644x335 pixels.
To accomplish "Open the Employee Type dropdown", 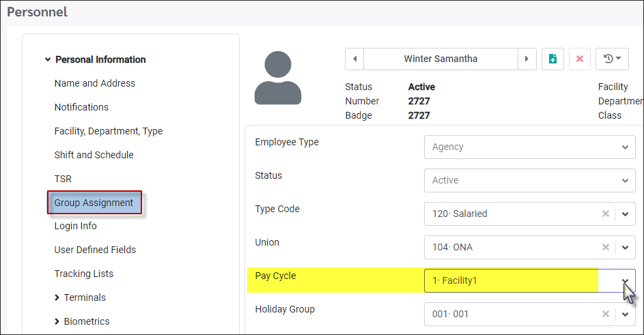I will click(x=529, y=147).
